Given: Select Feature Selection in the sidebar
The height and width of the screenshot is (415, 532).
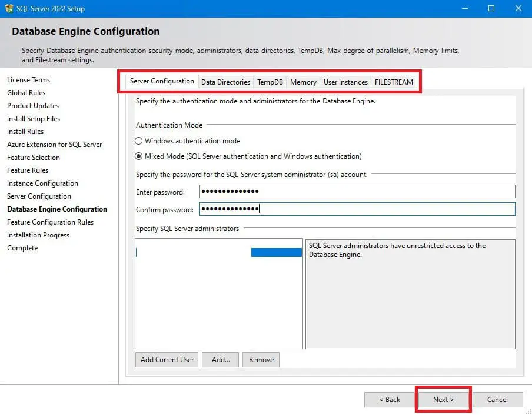Looking at the screenshot, I should coord(33,158).
